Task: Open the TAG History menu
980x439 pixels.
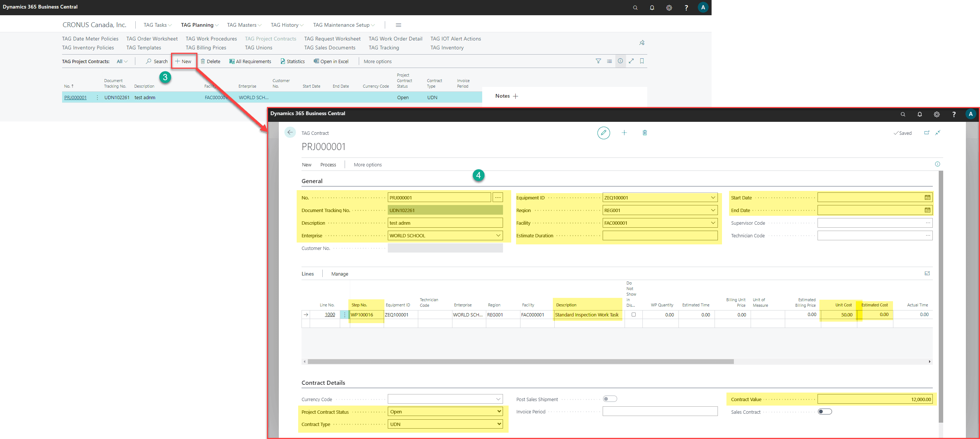Action: pyautogui.click(x=287, y=25)
